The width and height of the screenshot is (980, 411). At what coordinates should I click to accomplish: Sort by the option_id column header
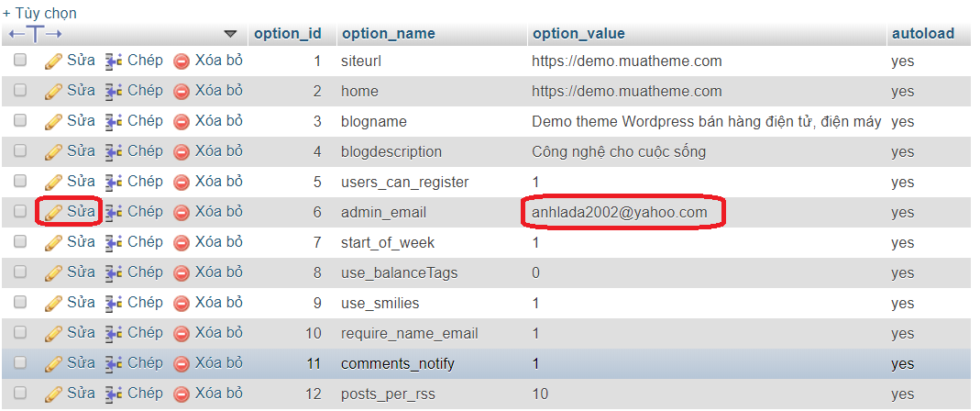[287, 34]
